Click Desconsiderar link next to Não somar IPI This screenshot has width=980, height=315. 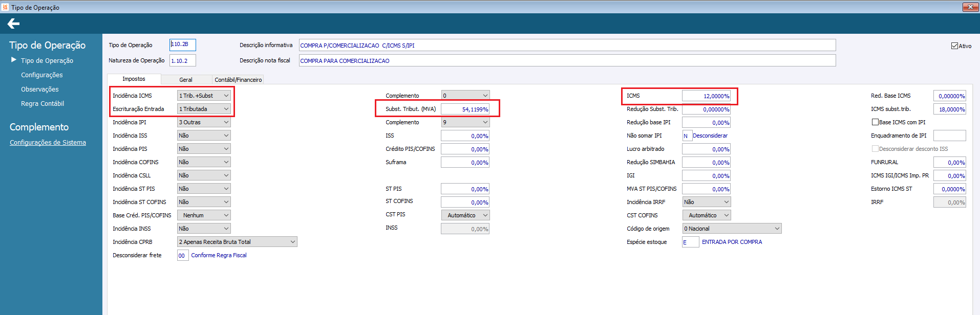pos(710,136)
